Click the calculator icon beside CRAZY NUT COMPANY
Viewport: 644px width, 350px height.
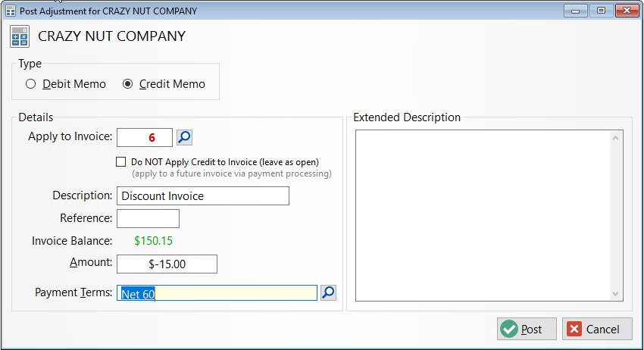coord(19,36)
